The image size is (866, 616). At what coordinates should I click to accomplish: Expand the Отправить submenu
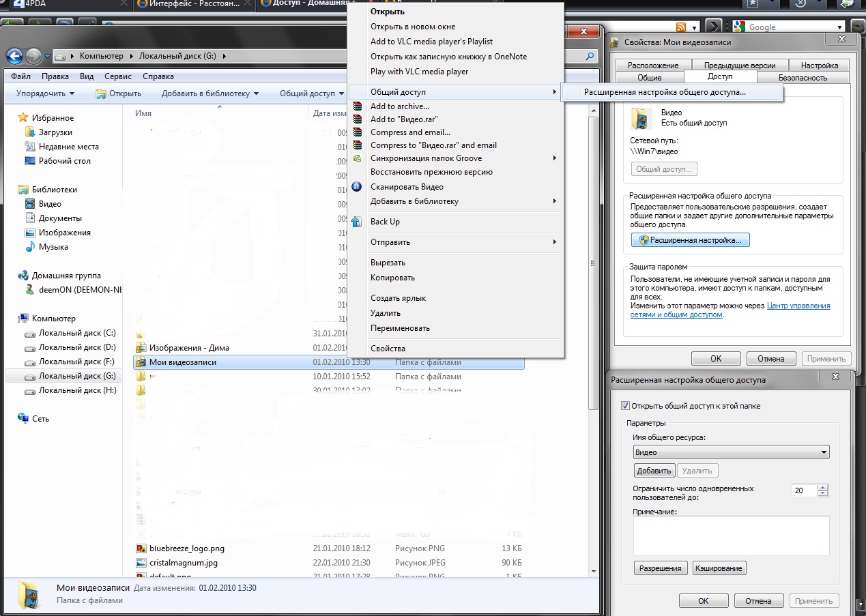point(554,242)
